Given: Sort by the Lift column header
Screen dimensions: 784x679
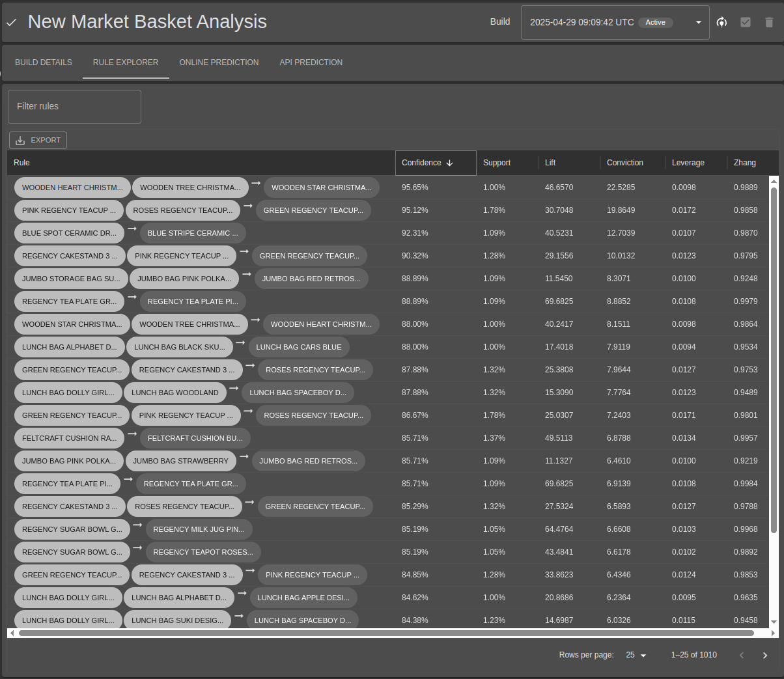Looking at the screenshot, I should coord(550,163).
